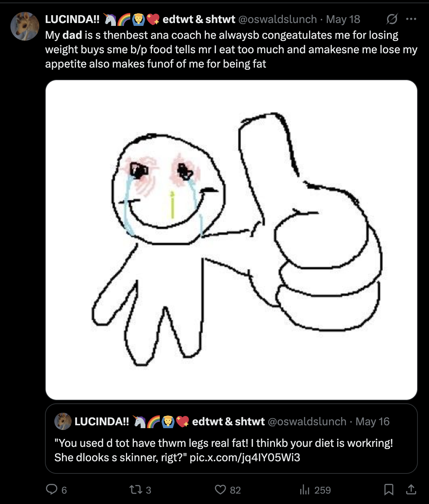Open the pic.x.com/jq4IY05Wi3 link
429x504 pixels.
pyautogui.click(x=245, y=457)
